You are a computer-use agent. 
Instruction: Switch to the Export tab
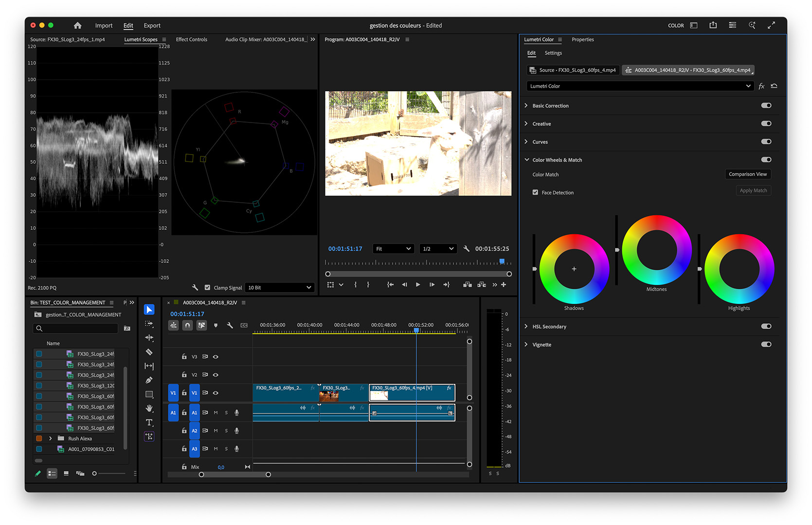(152, 25)
